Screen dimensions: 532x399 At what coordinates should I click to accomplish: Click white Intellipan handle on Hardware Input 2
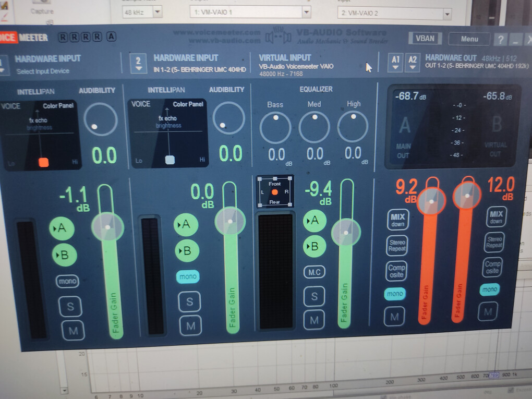[170, 160]
